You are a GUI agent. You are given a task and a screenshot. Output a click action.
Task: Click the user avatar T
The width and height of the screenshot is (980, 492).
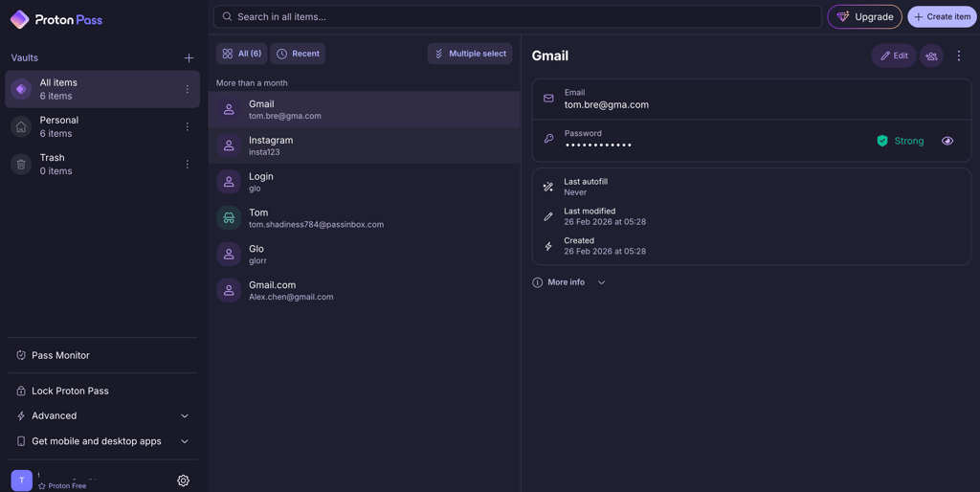point(21,481)
